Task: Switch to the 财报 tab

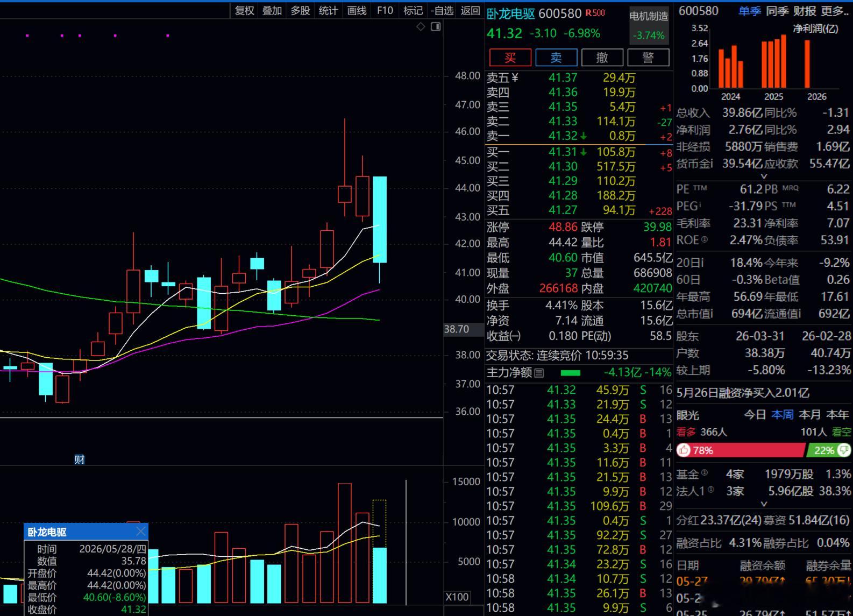Action: [805, 11]
